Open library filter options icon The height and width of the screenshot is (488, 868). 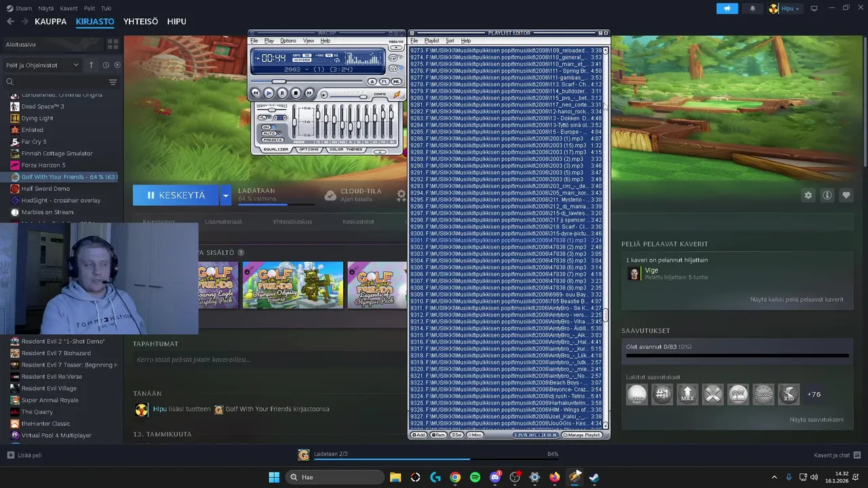click(113, 82)
